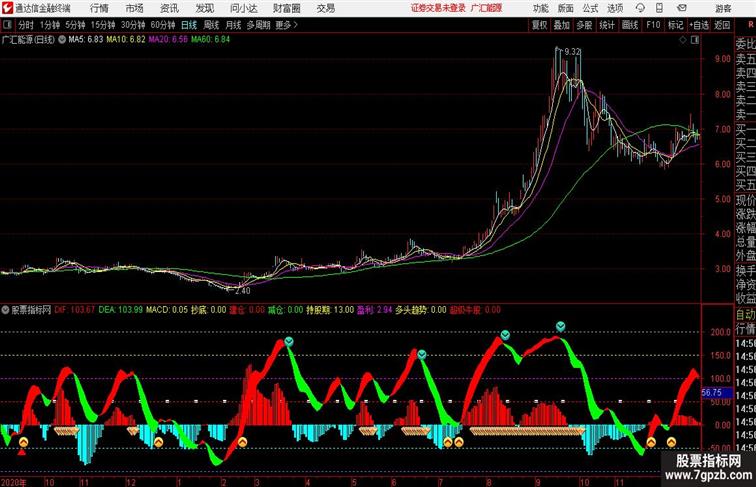756x487 pixels.
Task: Open the 版面 menu
Action: click(x=566, y=8)
